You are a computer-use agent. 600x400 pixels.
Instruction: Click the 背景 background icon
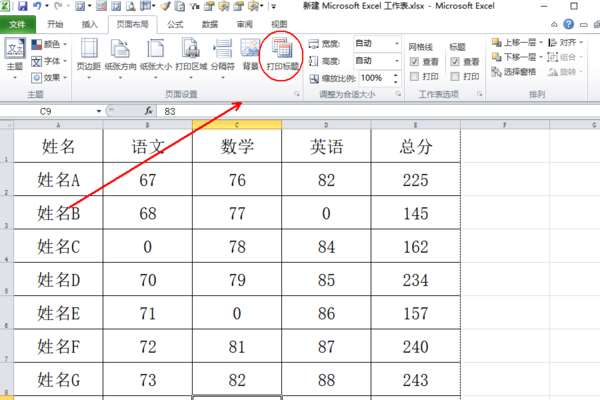click(x=249, y=56)
